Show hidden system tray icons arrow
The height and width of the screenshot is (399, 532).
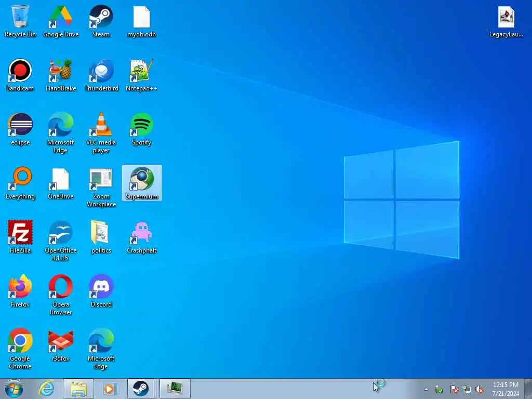click(426, 389)
